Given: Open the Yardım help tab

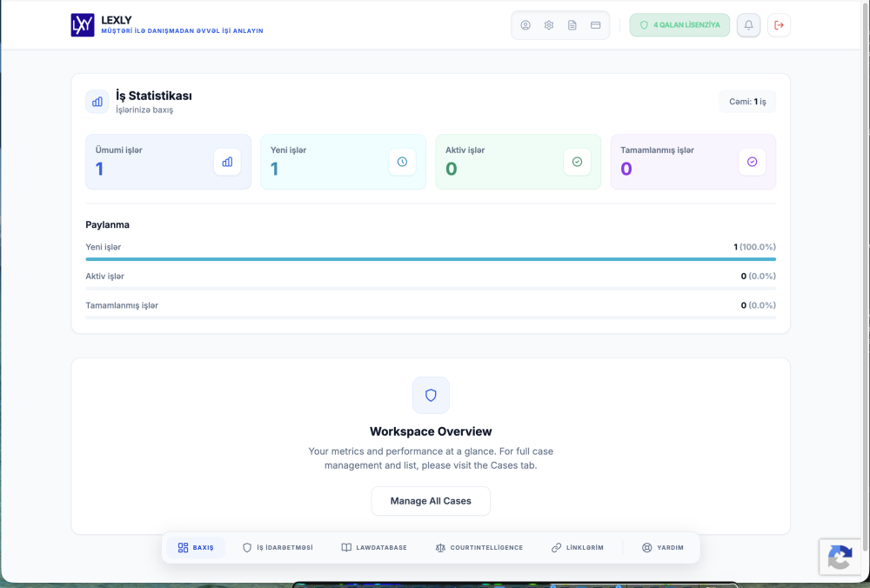Looking at the screenshot, I should [x=662, y=547].
